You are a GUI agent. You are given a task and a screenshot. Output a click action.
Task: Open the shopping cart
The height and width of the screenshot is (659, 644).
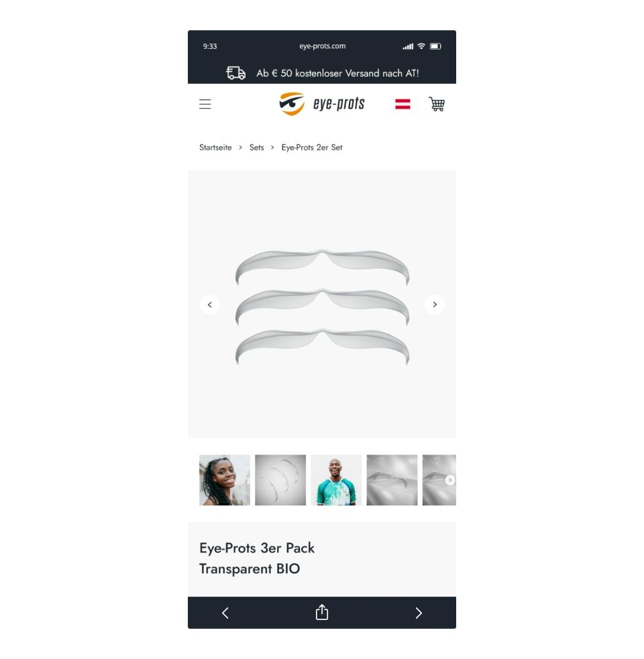(437, 104)
